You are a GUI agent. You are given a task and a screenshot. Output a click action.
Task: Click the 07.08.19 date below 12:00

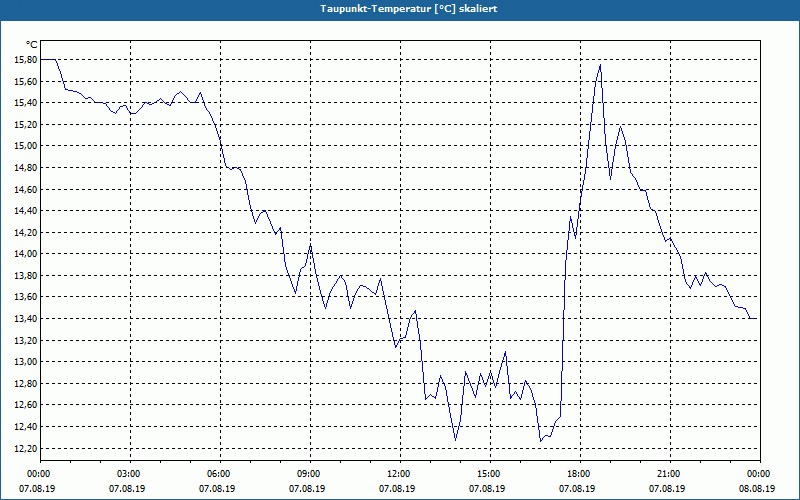click(x=397, y=489)
